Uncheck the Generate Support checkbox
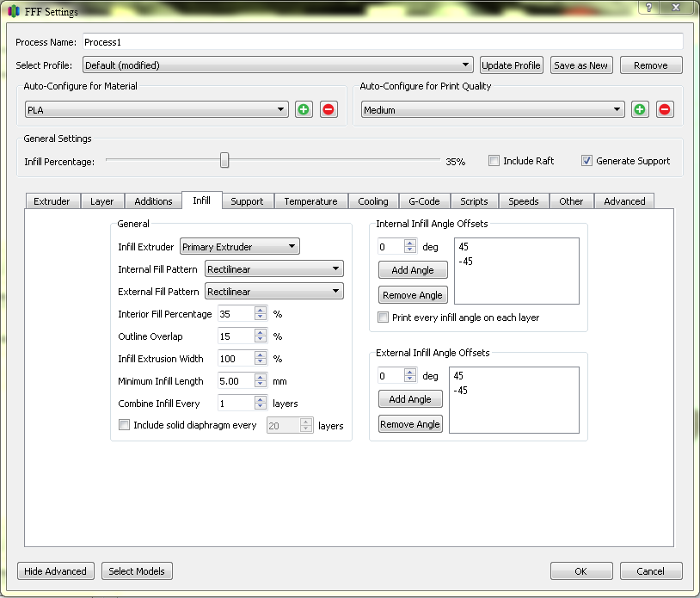This screenshot has width=700, height=598. (587, 161)
